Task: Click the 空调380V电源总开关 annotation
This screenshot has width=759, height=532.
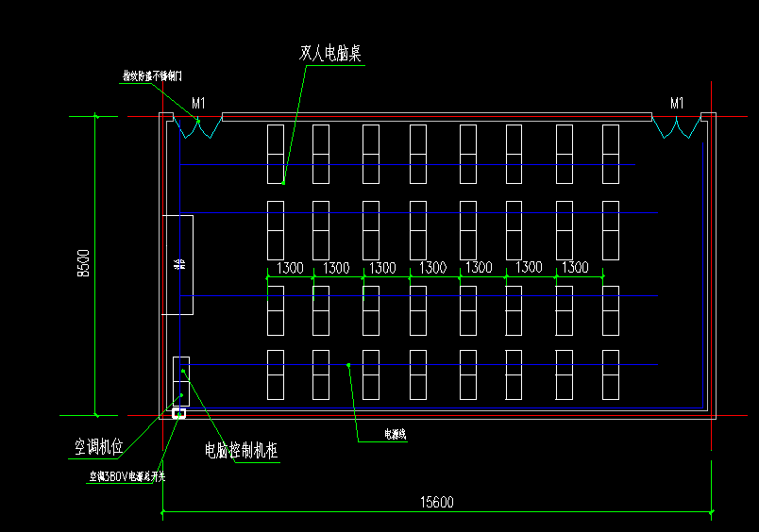Action: [127, 477]
